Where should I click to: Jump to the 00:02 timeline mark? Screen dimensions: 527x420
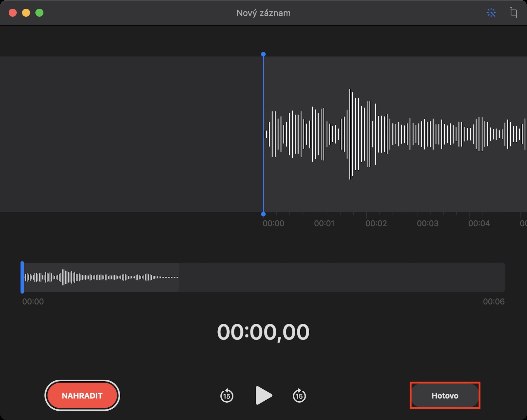[376, 223]
